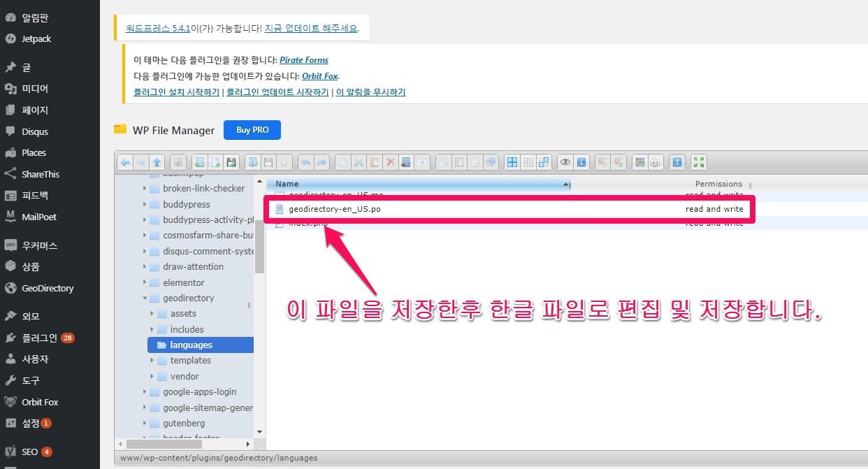Click the undo arrow in toolbar
This screenshot has width=868, height=469.
[306, 162]
